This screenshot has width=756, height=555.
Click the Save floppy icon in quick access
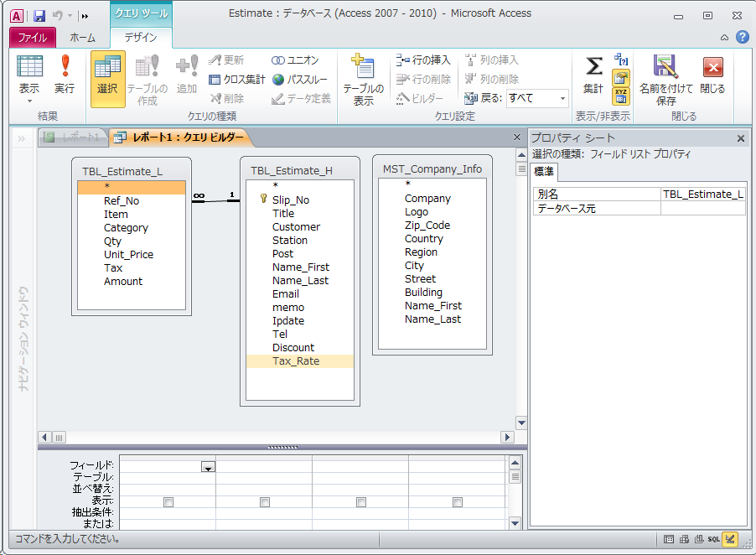coord(39,16)
